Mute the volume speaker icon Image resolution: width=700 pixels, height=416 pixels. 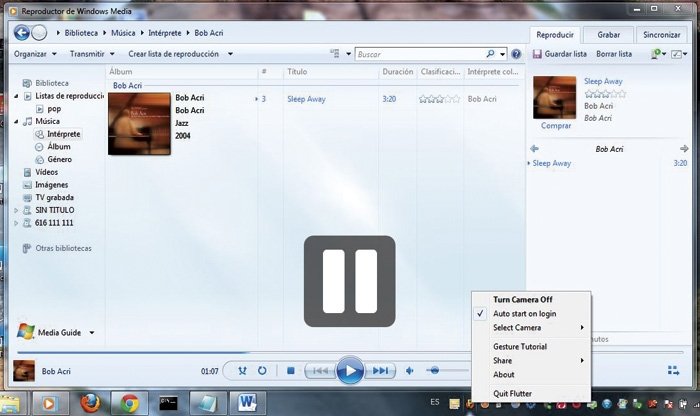click(409, 370)
